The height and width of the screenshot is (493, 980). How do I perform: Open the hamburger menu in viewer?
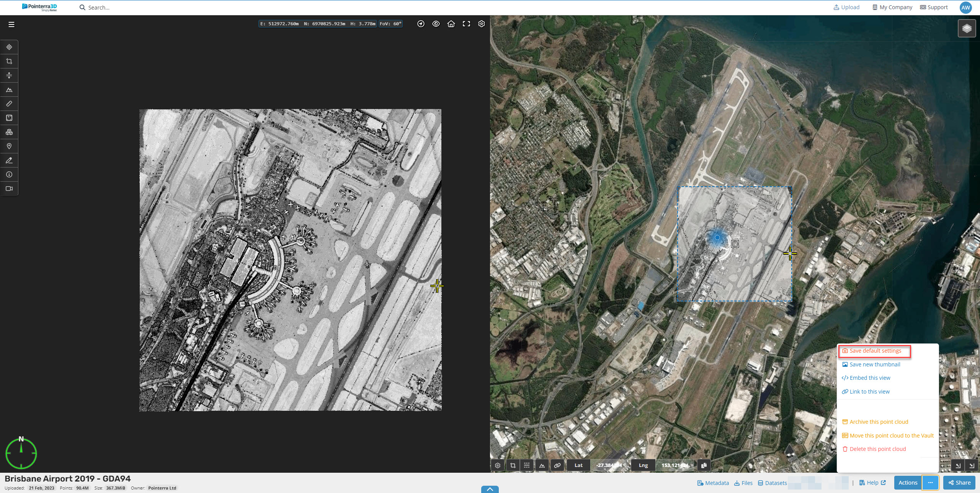pos(11,24)
